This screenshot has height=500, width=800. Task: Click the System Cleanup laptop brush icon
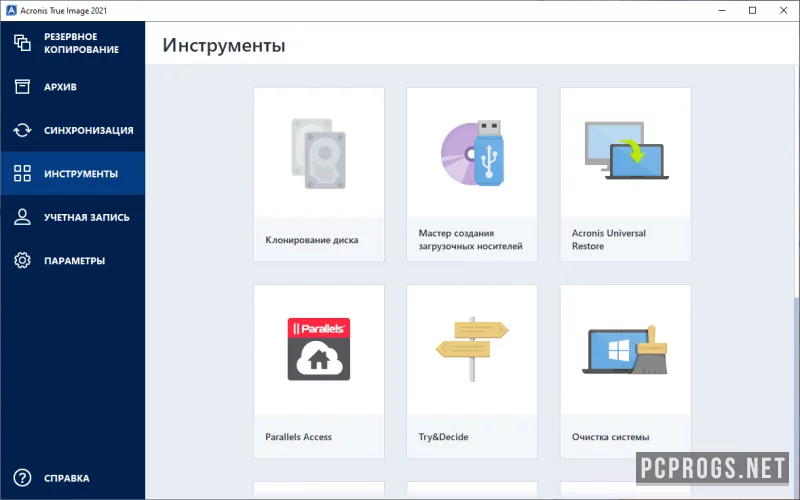(625, 349)
